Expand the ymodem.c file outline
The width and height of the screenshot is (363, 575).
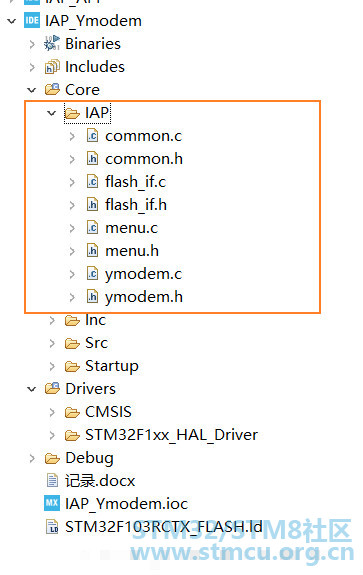point(72,274)
